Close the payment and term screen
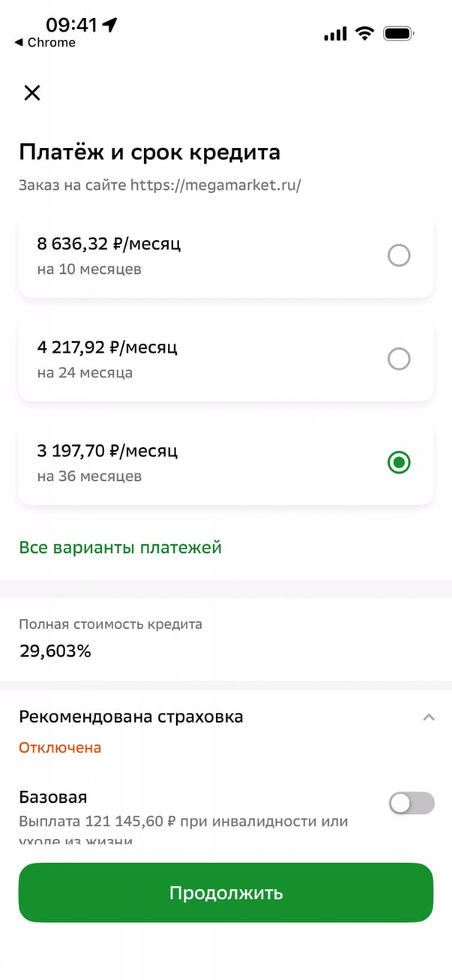 [31, 93]
